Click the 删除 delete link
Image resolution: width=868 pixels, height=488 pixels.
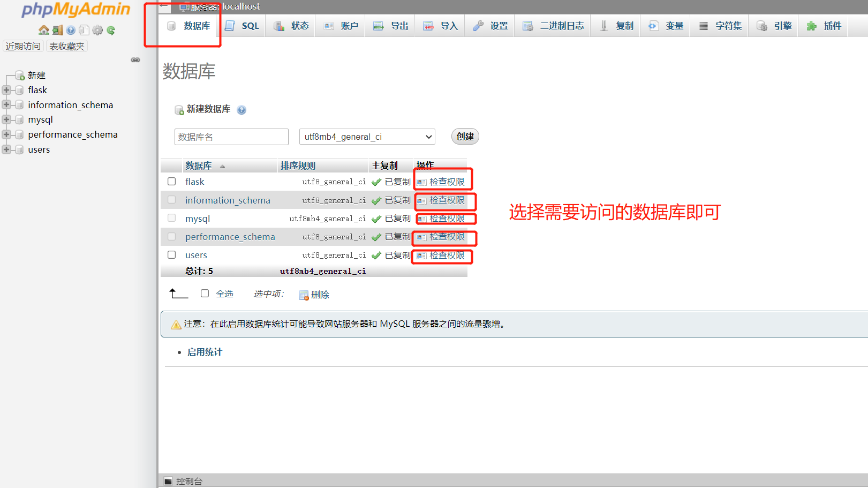point(320,295)
